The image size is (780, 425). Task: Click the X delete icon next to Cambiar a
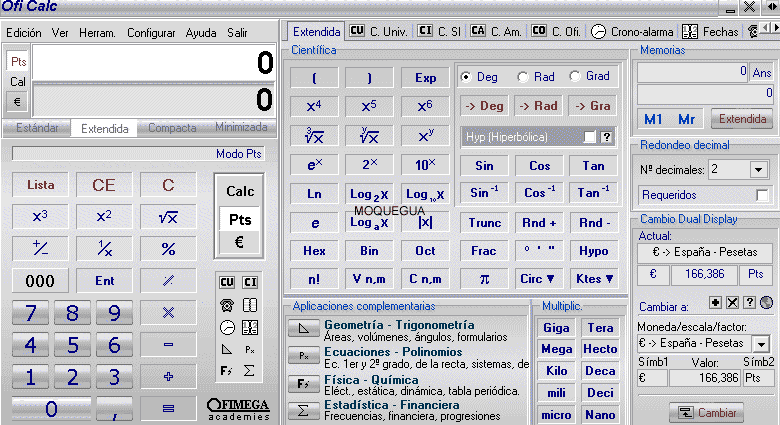[x=732, y=302]
